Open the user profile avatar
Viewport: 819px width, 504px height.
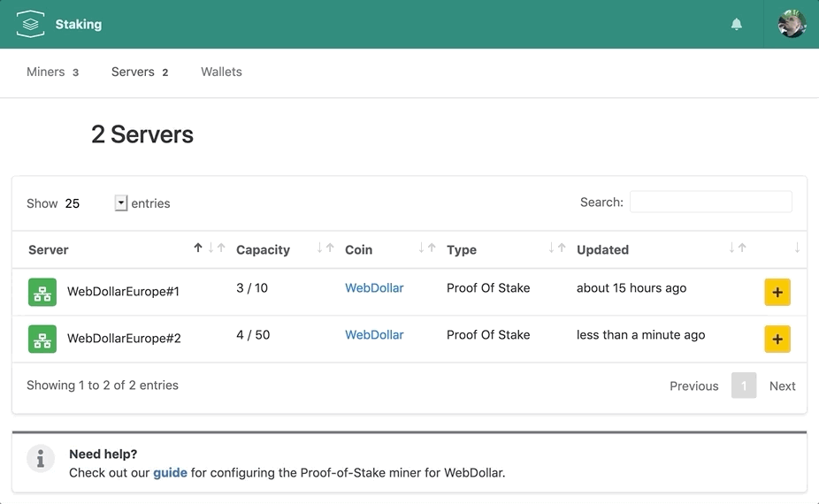pyautogui.click(x=792, y=24)
